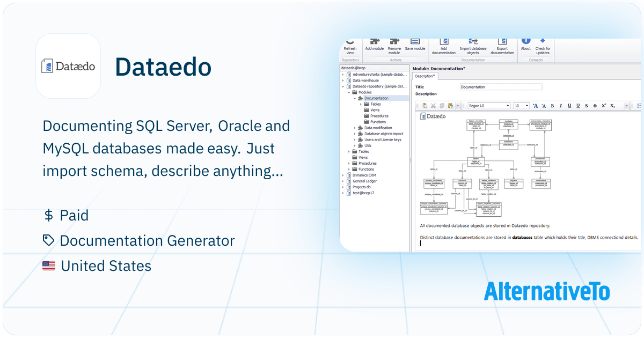Open the paste options dropdown arrow
Image resolution: width=644 pixels, height=338 pixels.
coord(458,106)
